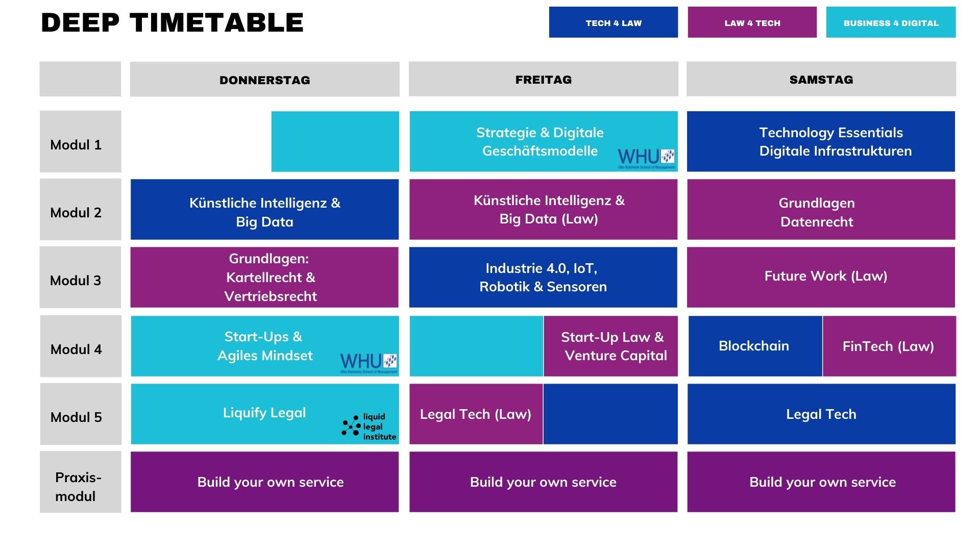Select the LAW 4 TECH legend box

pyautogui.click(x=752, y=22)
